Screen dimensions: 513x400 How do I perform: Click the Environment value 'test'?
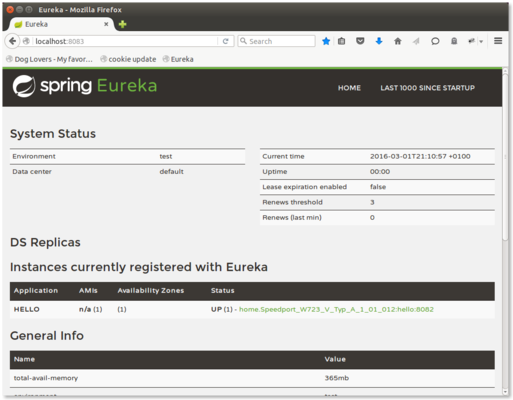coord(166,156)
